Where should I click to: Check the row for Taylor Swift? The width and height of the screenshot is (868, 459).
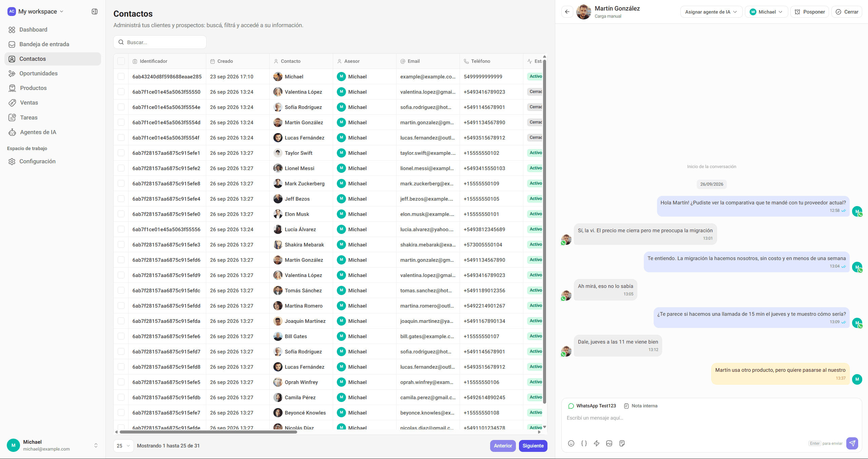click(121, 153)
